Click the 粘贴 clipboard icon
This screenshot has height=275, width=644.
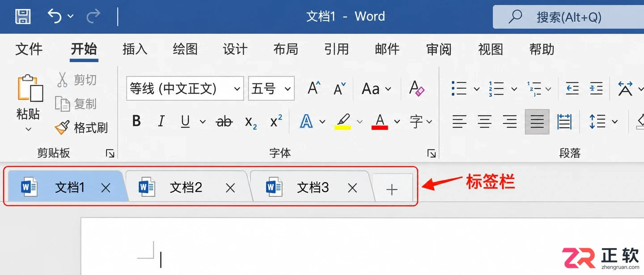coord(30,88)
